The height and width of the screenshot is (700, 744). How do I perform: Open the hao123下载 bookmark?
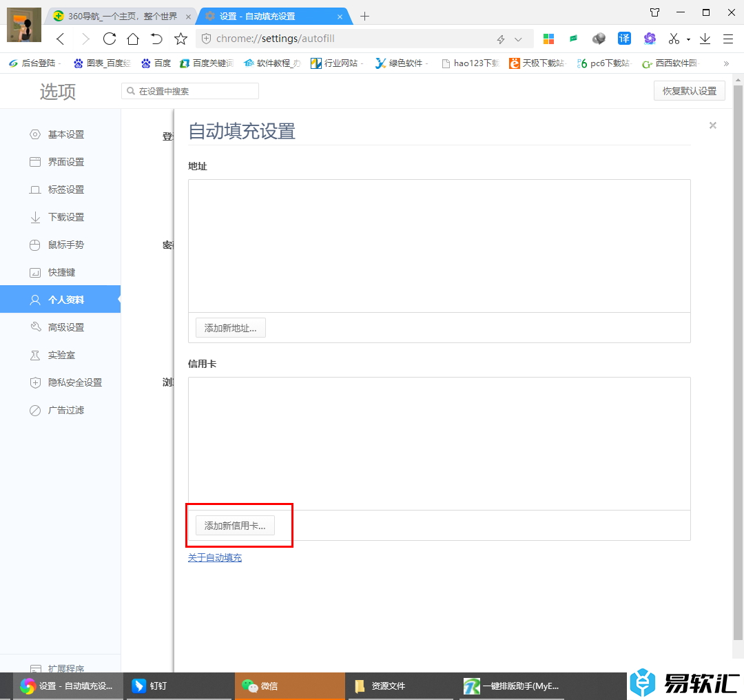point(471,63)
